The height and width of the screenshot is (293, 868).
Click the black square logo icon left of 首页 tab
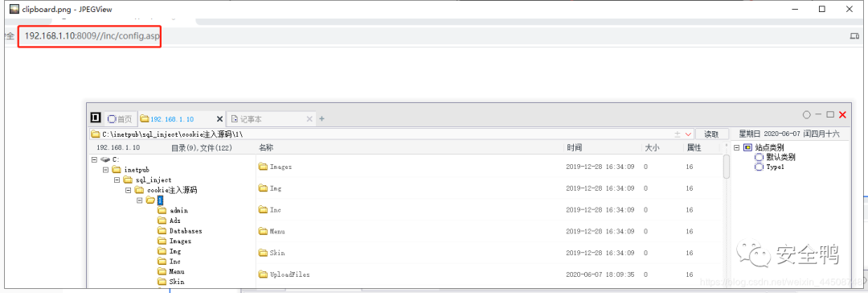pos(96,118)
